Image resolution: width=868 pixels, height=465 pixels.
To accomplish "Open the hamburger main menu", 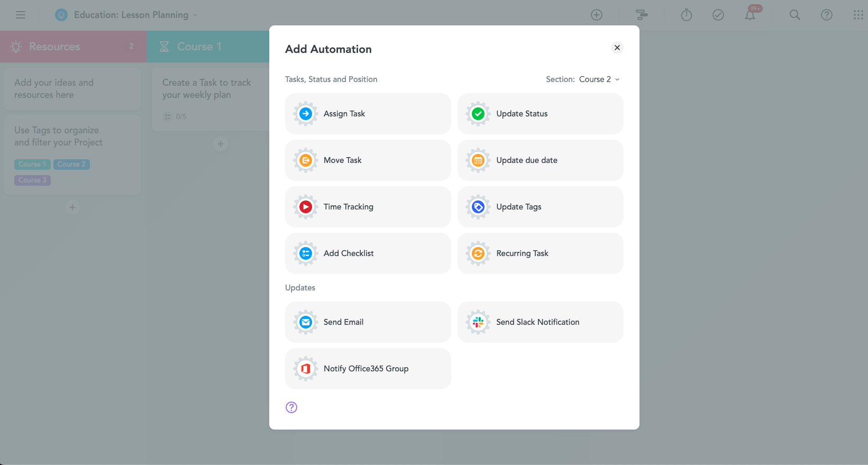I will 21,15.
